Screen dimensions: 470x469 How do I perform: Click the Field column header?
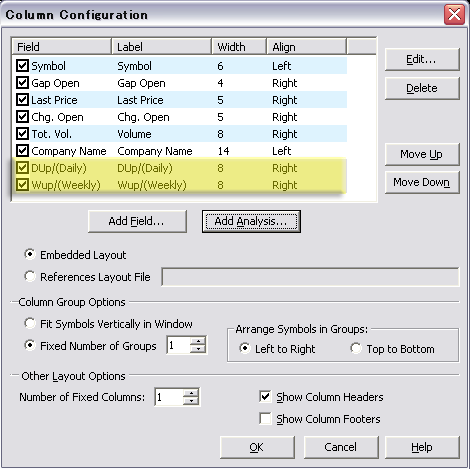(x=61, y=47)
